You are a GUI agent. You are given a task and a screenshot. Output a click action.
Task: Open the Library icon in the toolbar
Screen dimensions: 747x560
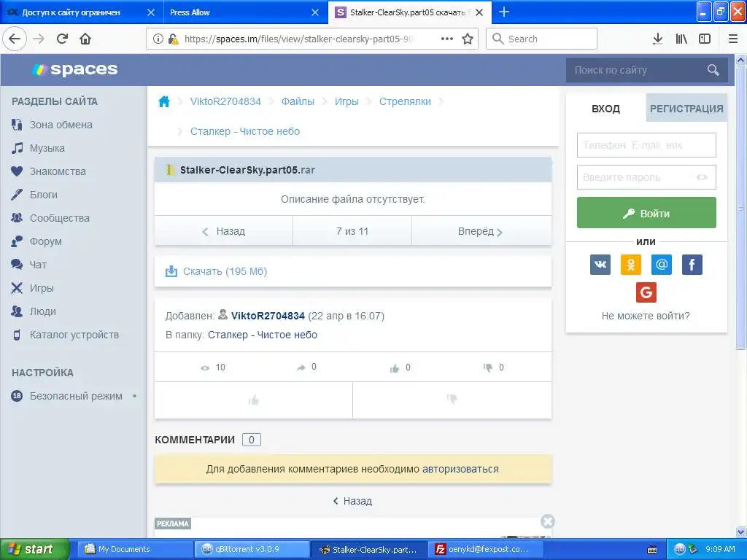pyautogui.click(x=681, y=39)
